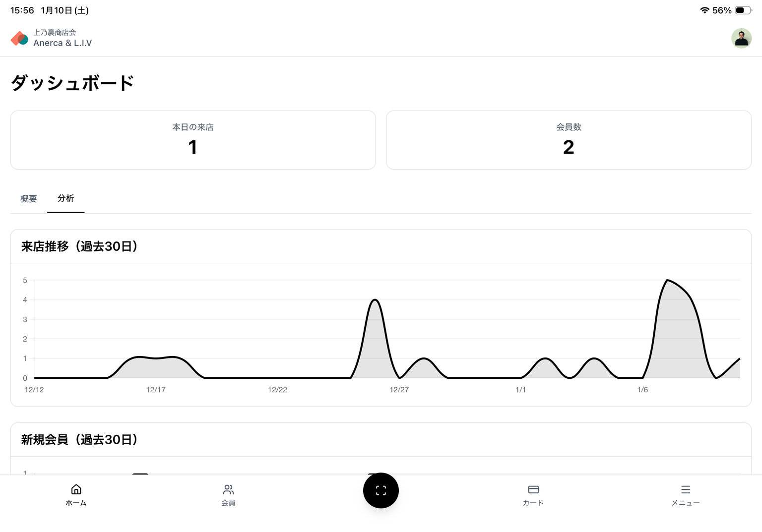Open the 会員数 stat card
Image resolution: width=762 pixels, height=532 pixels.
[569, 140]
